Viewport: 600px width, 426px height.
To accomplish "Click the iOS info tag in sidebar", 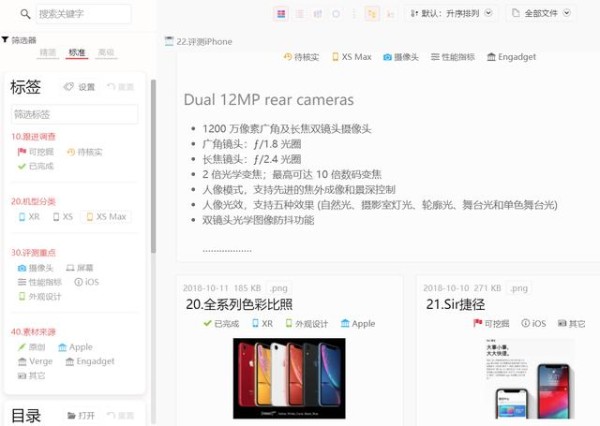I will 86,282.
